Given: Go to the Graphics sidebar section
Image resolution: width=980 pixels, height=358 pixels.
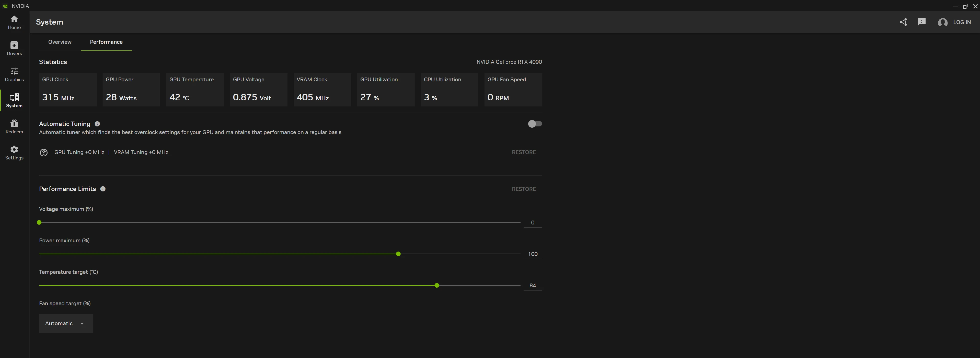Looking at the screenshot, I should click(x=14, y=74).
